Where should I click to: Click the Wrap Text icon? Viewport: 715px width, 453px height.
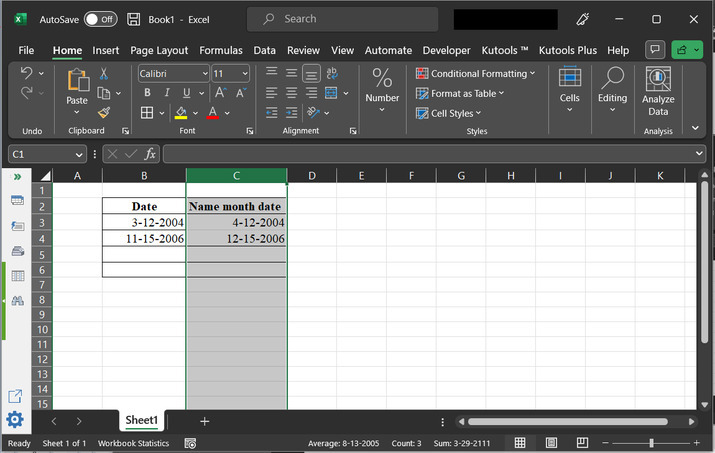pyautogui.click(x=333, y=73)
